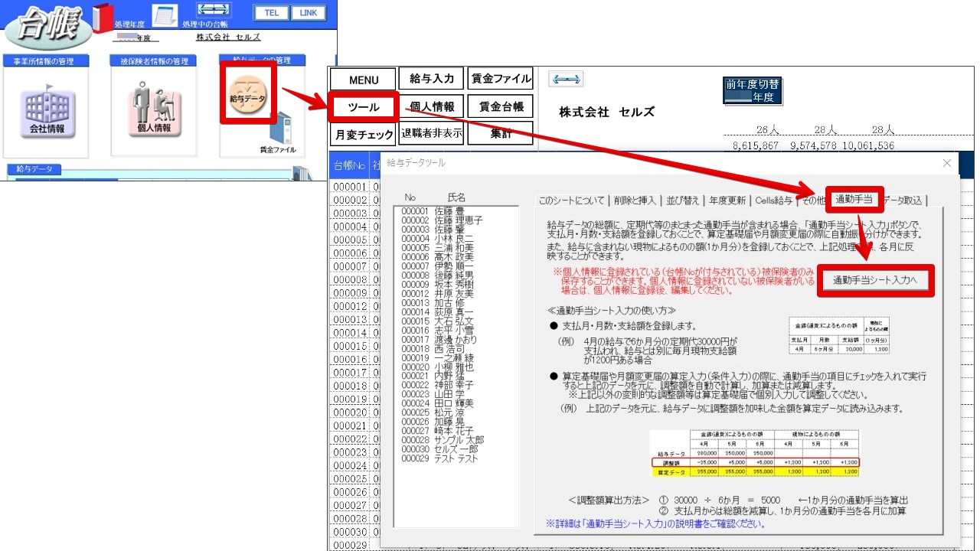This screenshot has height=551, width=980.
Task: Click 通勤手当シート入力へ button
Action: (875, 281)
